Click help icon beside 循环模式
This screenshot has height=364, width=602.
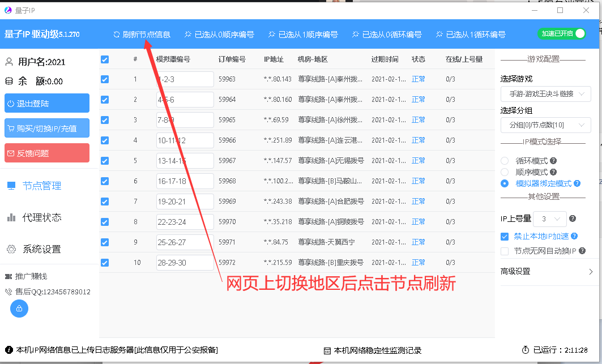(x=553, y=161)
